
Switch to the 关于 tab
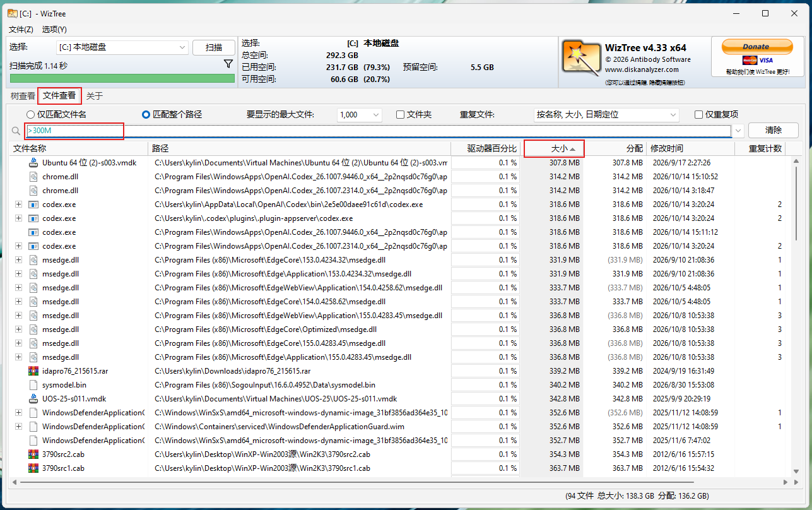(x=95, y=96)
